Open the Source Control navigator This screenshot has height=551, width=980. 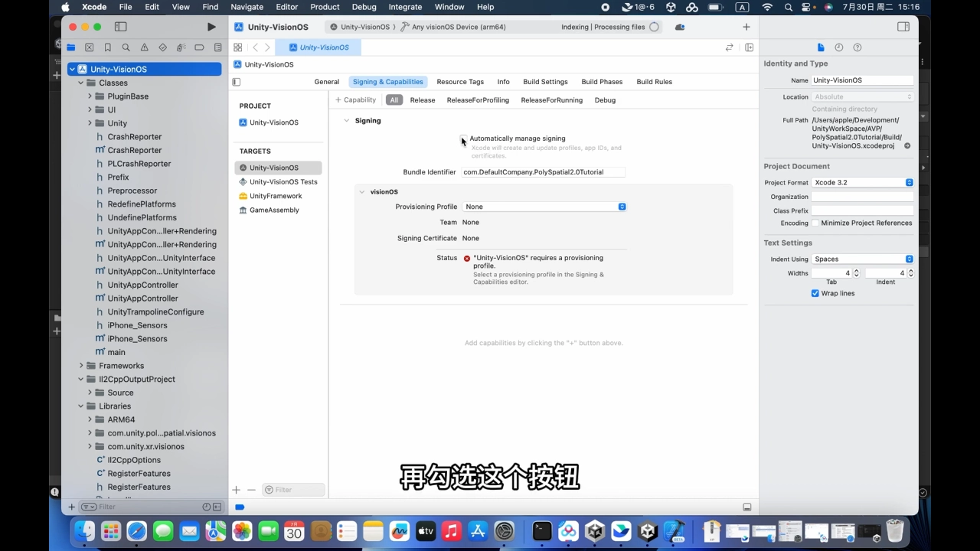pyautogui.click(x=90, y=47)
